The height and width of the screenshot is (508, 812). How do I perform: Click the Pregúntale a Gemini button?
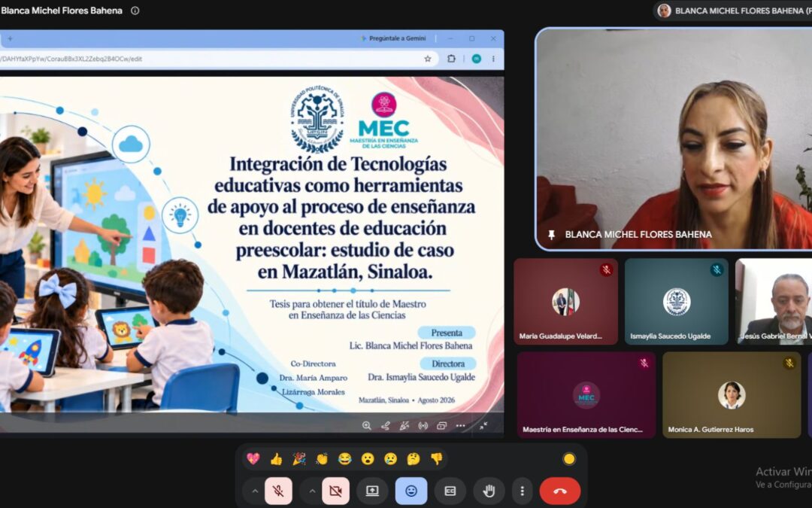[x=393, y=38]
